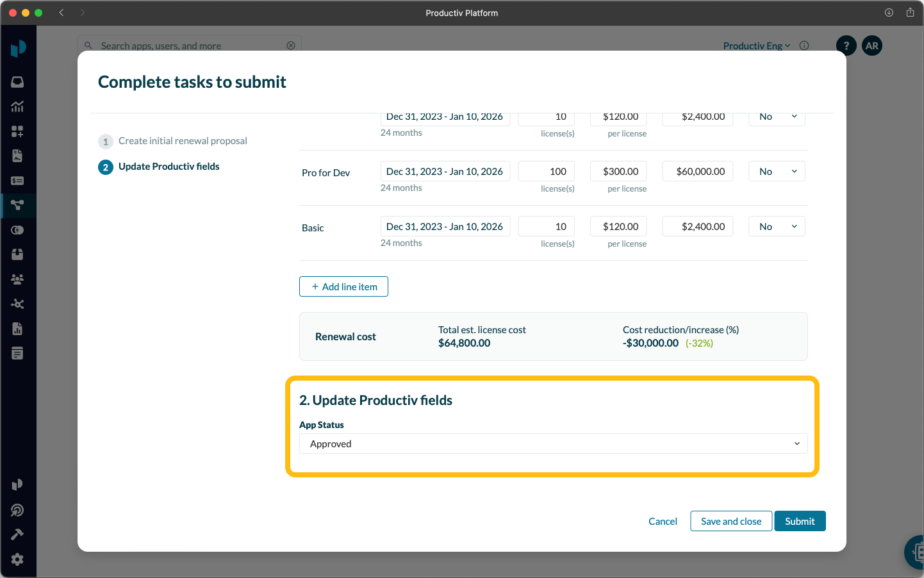Click the (-32%) percentage text
Screen dimensions: 924x578
pyautogui.click(x=699, y=343)
